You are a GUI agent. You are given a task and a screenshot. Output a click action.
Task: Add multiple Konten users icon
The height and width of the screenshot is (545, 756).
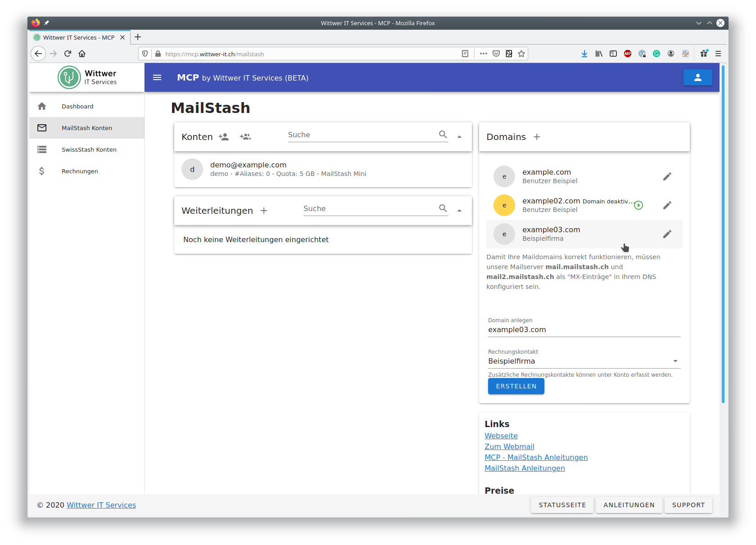click(x=245, y=137)
